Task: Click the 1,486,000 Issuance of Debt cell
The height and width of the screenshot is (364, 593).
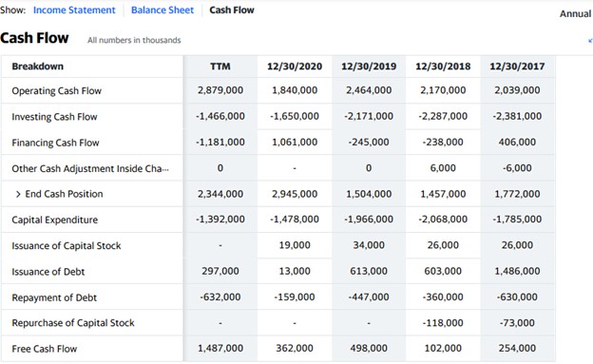Action: 517,271
